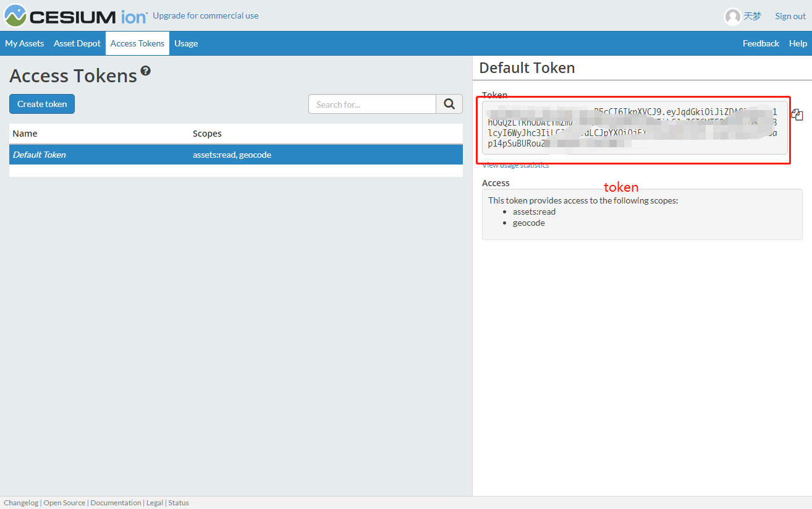812x509 pixels.
Task: Click Upgrade for commercial use
Action: pyautogui.click(x=206, y=15)
